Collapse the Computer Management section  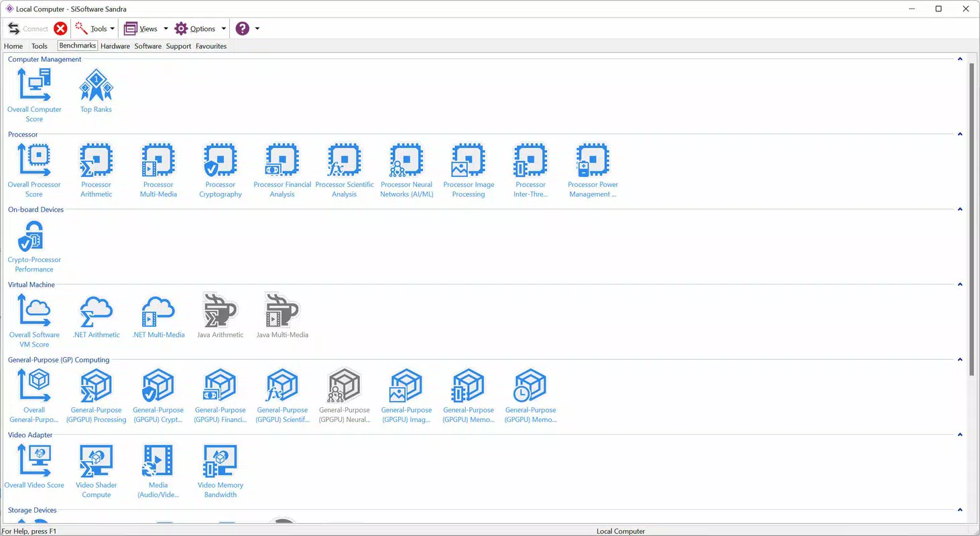tap(960, 59)
